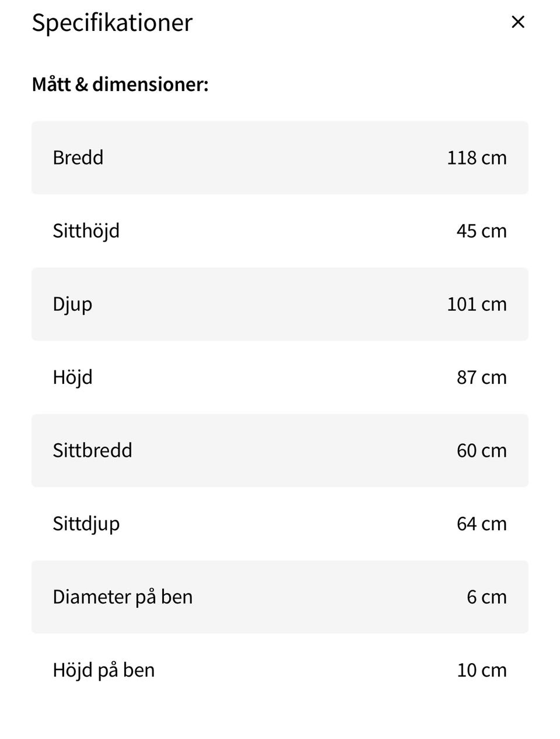Click the 87 cm height value
560x739 pixels.
481,377
